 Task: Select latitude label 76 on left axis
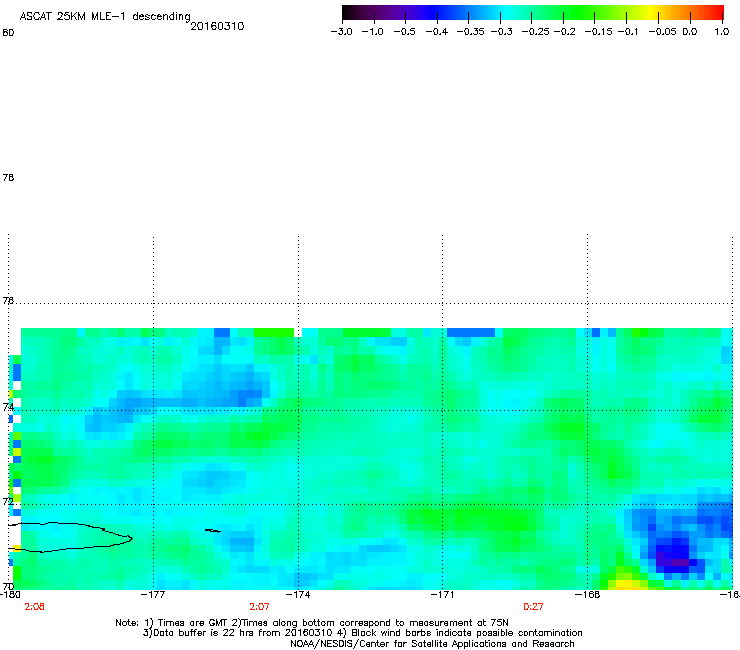tap(8, 301)
